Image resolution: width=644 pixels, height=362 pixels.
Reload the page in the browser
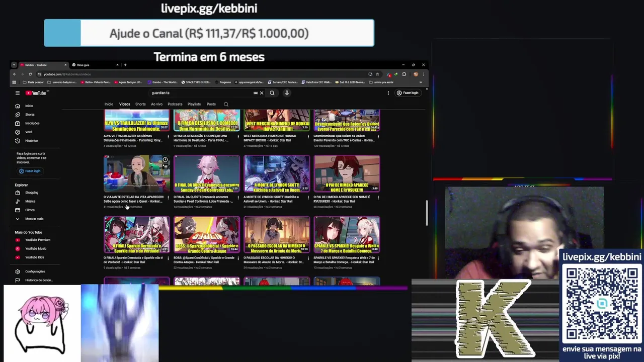tap(30, 74)
